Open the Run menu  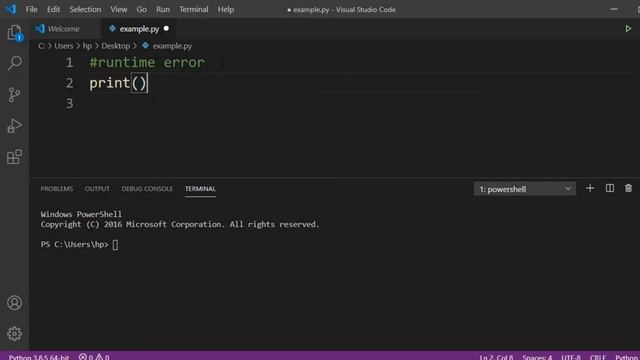click(163, 9)
